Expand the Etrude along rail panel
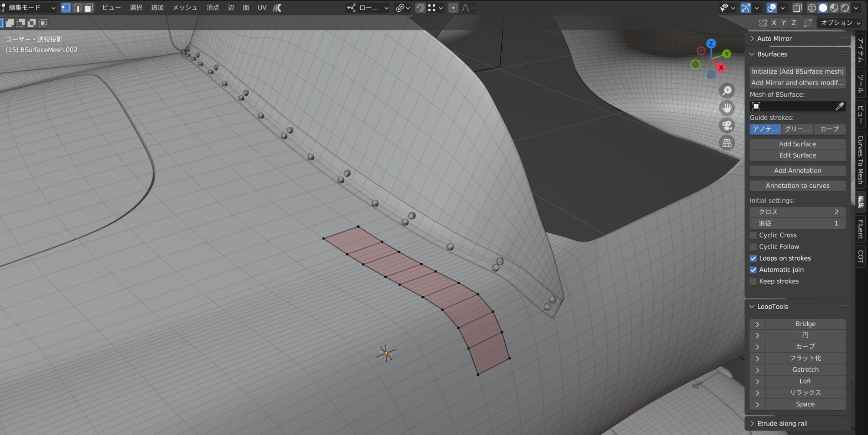Viewport: 868px width, 435px height. point(798,423)
